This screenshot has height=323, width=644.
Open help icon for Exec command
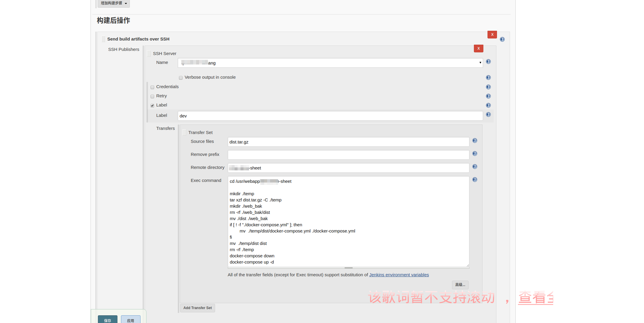coord(475,180)
